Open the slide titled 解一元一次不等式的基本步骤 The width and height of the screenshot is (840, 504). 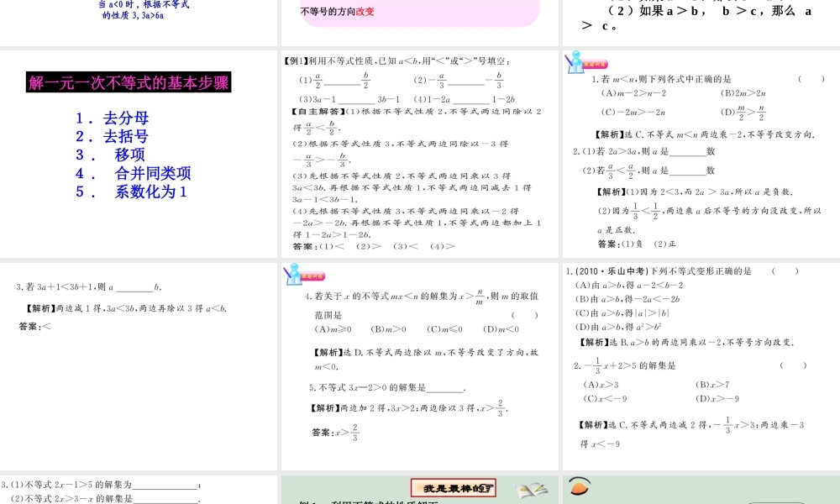pyautogui.click(x=139, y=155)
